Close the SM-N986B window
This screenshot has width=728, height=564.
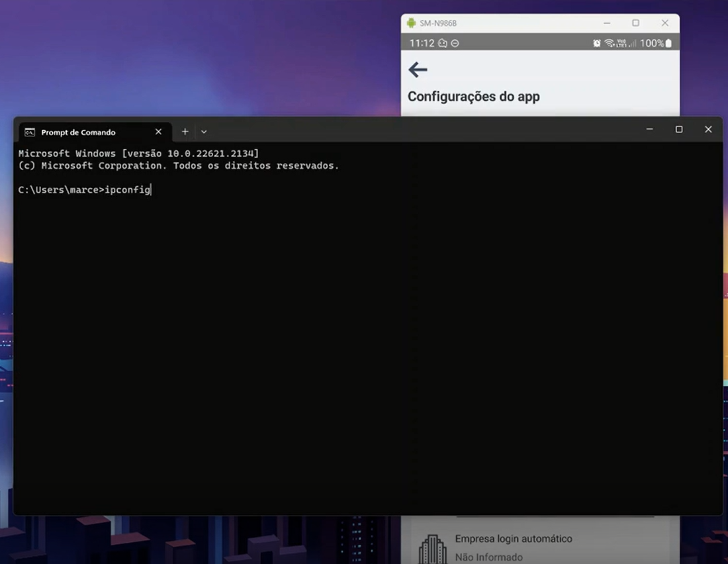665,23
